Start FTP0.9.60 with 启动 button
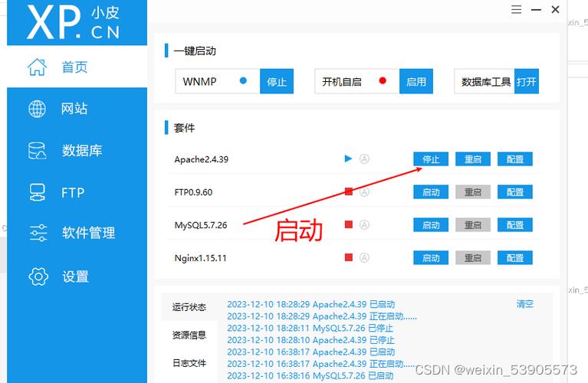This screenshot has width=588, height=383. click(431, 192)
